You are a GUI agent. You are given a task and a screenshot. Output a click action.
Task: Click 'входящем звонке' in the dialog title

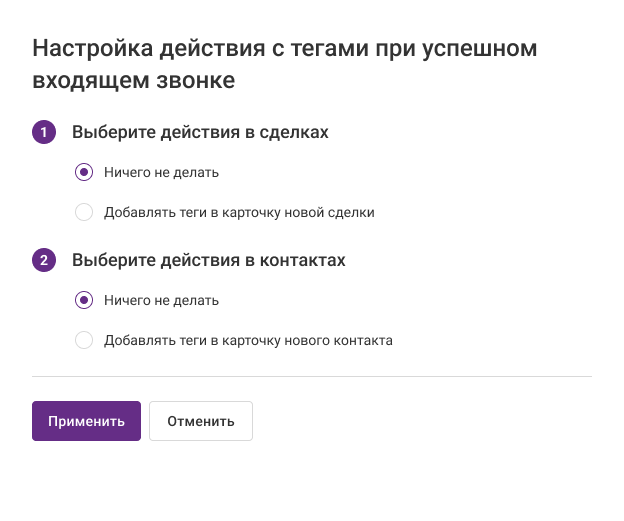point(134,81)
